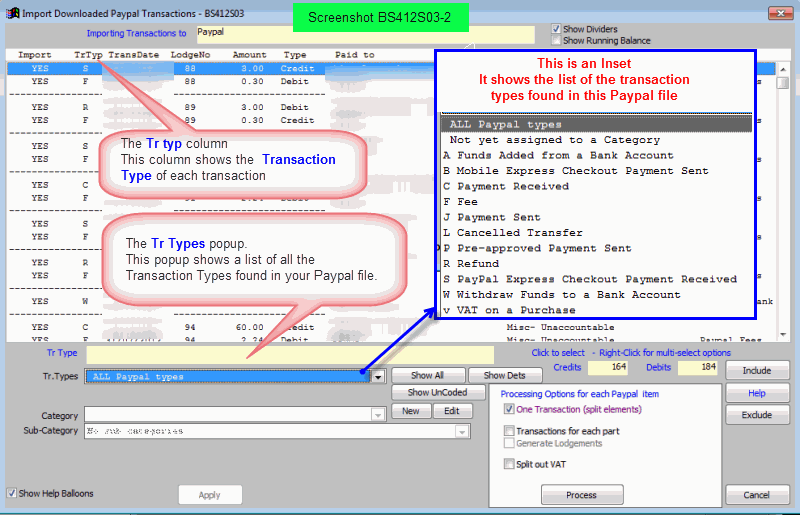Click the greyed Apply button
The image size is (800, 515).
(x=210, y=495)
